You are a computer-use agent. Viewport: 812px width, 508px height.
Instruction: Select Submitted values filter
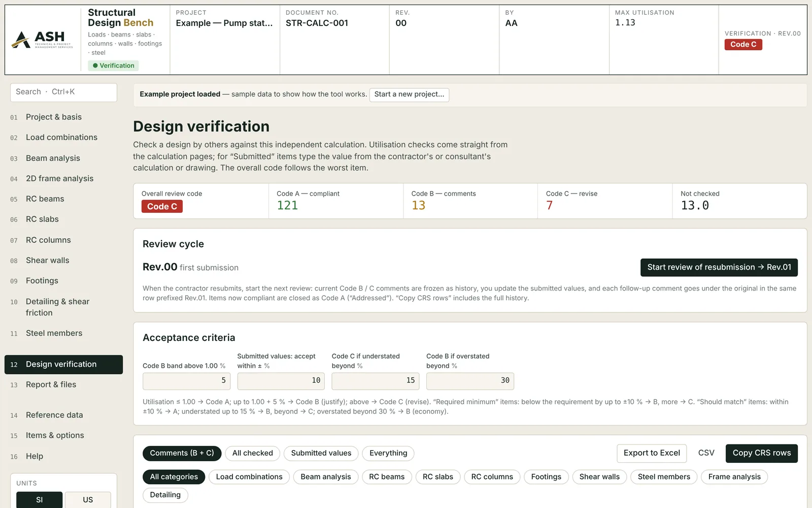click(321, 453)
